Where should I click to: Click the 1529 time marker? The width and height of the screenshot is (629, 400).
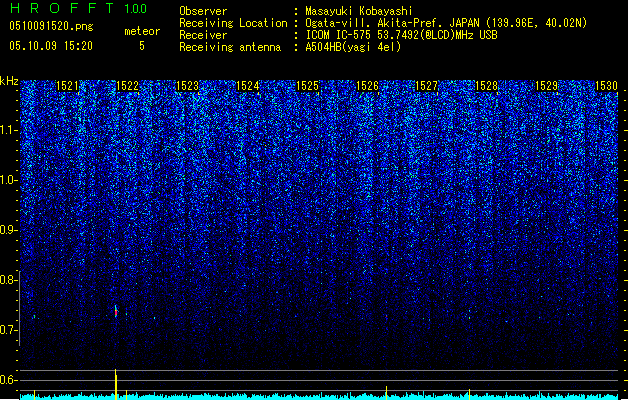coord(547,86)
